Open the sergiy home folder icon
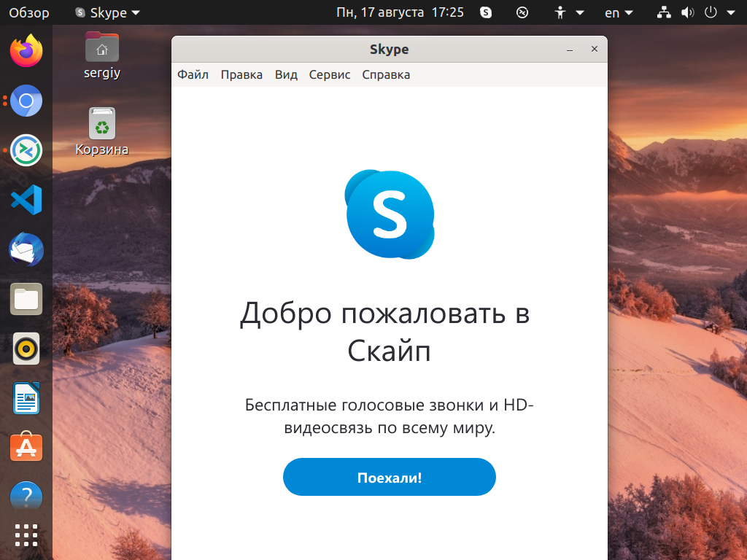The width and height of the screenshot is (747, 560). (102, 55)
